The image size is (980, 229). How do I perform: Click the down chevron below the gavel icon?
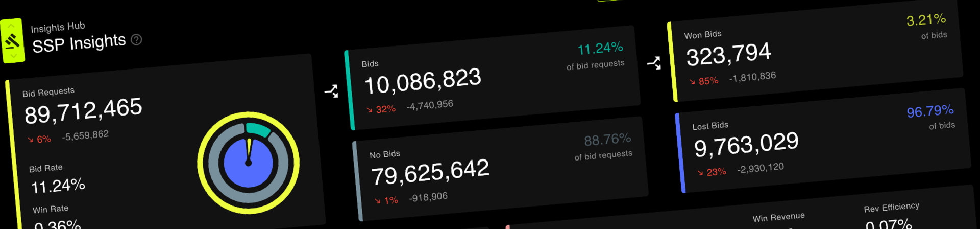14,56
